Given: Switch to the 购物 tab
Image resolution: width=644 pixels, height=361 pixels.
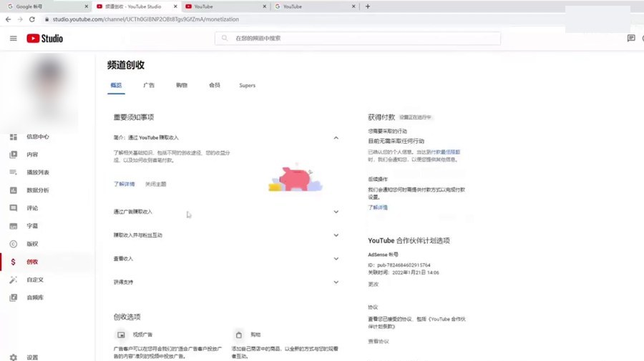Looking at the screenshot, I should point(182,85).
